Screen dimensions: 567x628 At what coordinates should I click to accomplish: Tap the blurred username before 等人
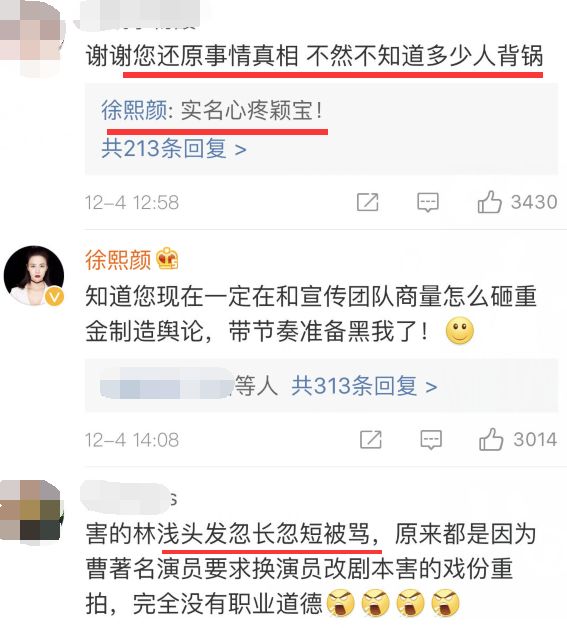(x=166, y=384)
